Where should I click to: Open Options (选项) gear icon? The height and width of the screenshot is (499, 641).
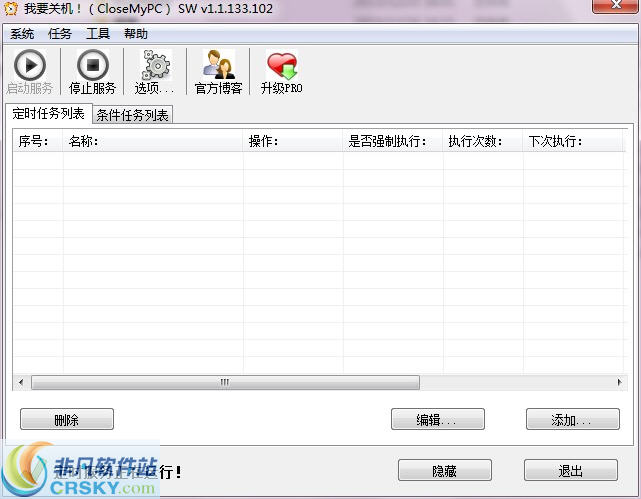coord(154,65)
